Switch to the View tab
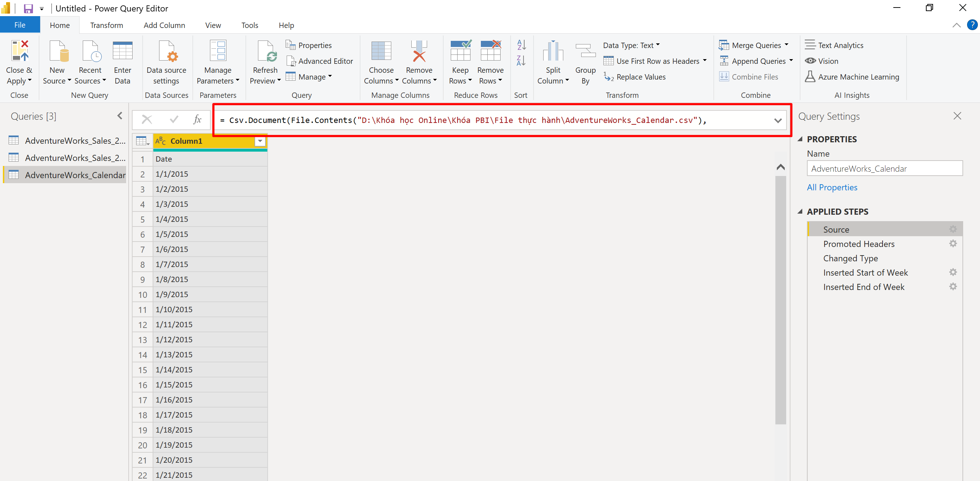980x481 pixels. pos(213,25)
